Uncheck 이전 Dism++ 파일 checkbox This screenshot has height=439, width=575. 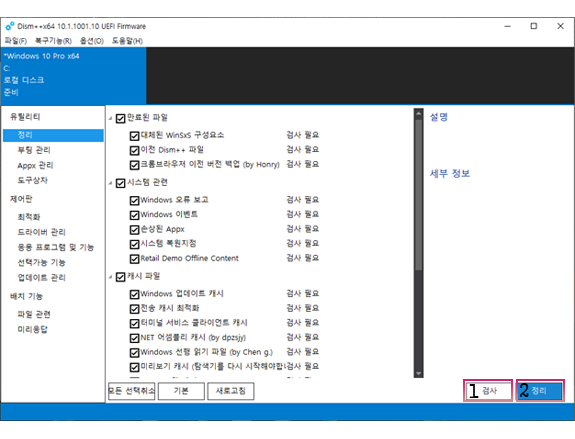134,150
